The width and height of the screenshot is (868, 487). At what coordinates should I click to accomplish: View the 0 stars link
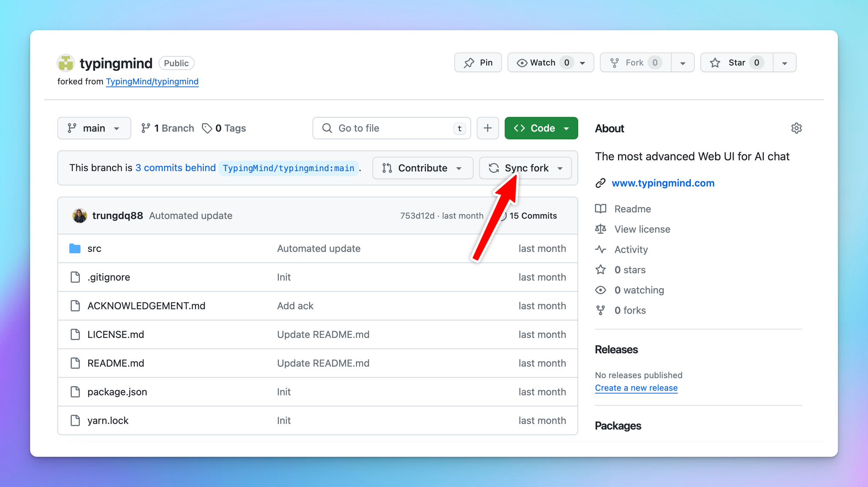click(x=630, y=270)
